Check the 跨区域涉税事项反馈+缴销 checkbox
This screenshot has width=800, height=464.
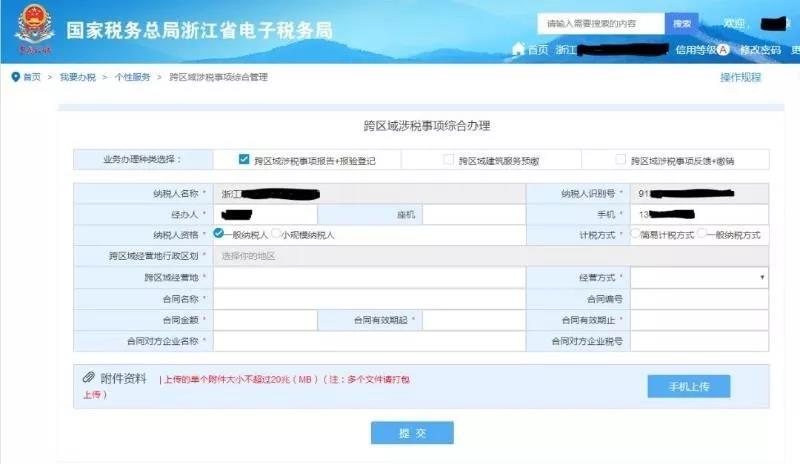620,159
